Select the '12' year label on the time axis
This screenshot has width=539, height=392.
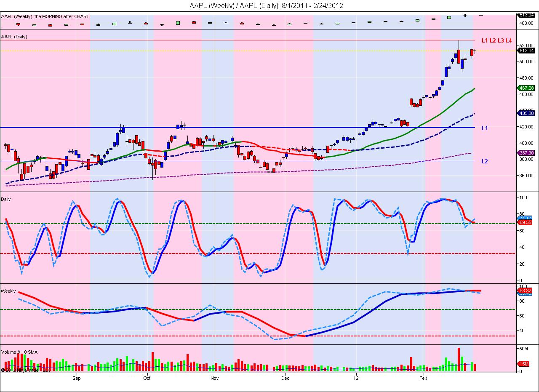point(356,379)
